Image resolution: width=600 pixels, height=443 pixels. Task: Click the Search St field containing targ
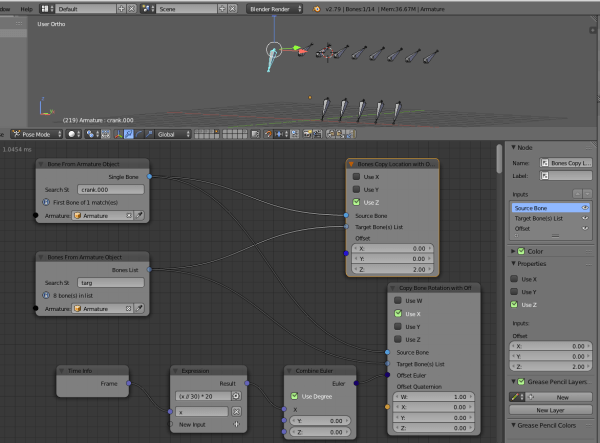[108, 283]
